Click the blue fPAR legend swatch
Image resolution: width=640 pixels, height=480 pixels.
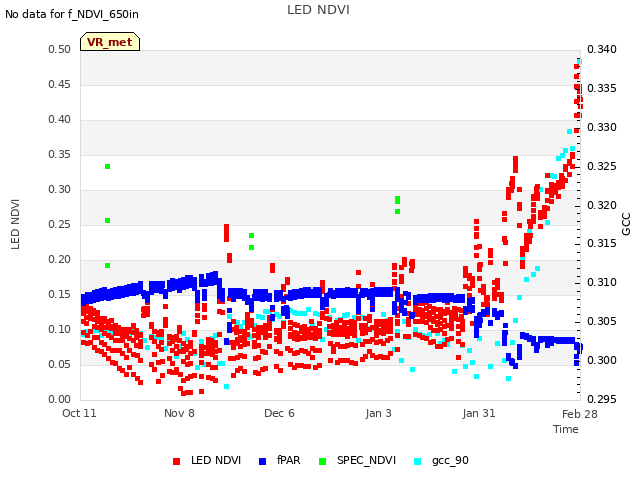click(x=262, y=462)
